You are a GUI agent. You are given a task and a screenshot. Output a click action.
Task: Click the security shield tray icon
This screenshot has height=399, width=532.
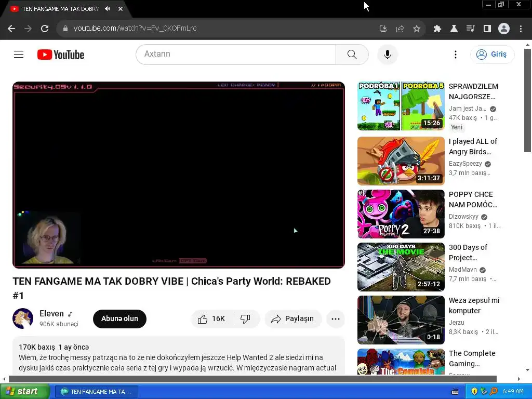click(474, 392)
